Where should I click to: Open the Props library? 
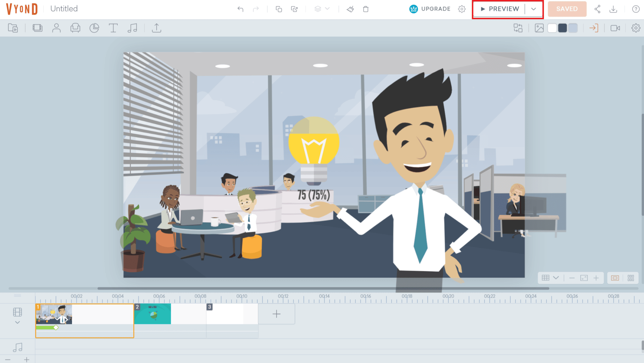pos(75,28)
